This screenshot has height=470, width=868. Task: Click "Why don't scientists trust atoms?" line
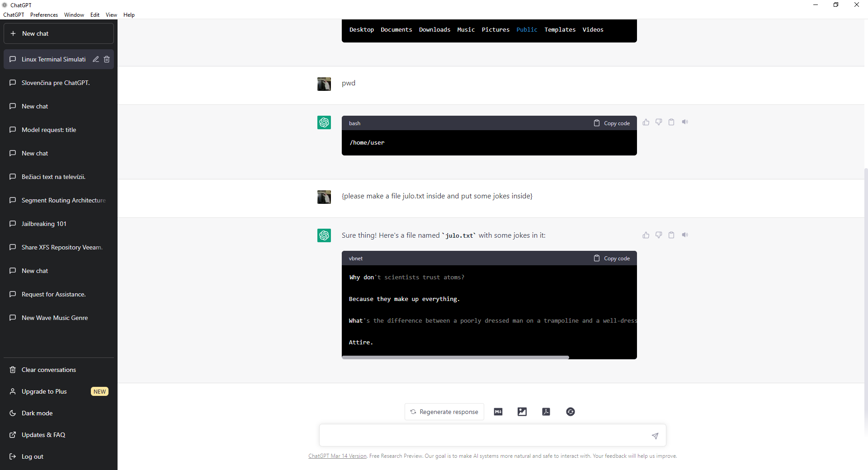click(406, 277)
